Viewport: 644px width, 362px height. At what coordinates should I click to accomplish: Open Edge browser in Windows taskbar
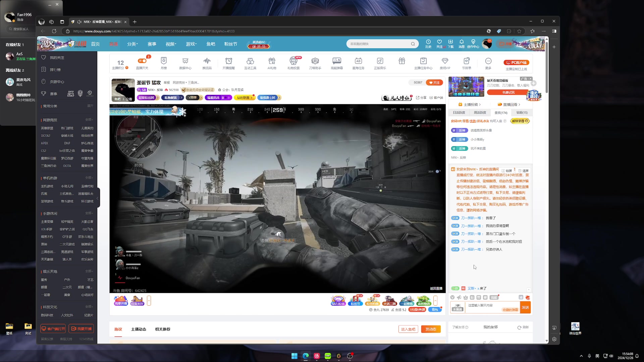pyautogui.click(x=306, y=356)
